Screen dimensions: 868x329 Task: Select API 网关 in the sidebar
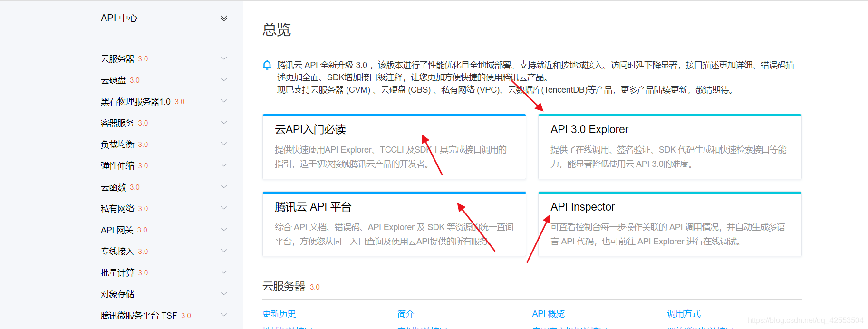(x=117, y=230)
